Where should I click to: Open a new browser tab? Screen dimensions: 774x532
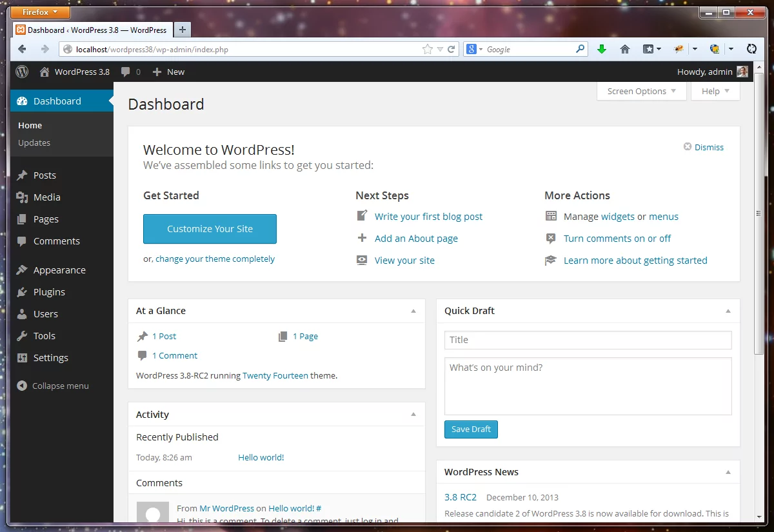click(183, 30)
